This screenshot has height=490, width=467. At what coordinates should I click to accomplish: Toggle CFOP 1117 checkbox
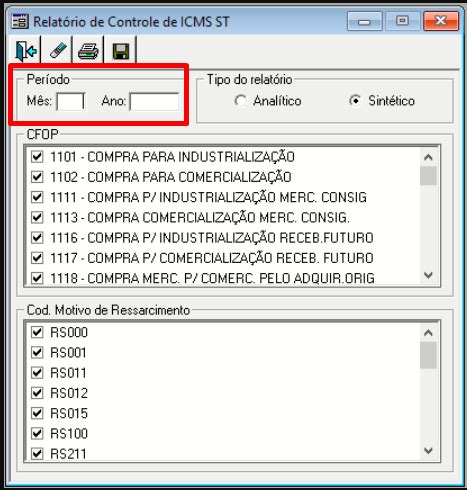(37, 258)
